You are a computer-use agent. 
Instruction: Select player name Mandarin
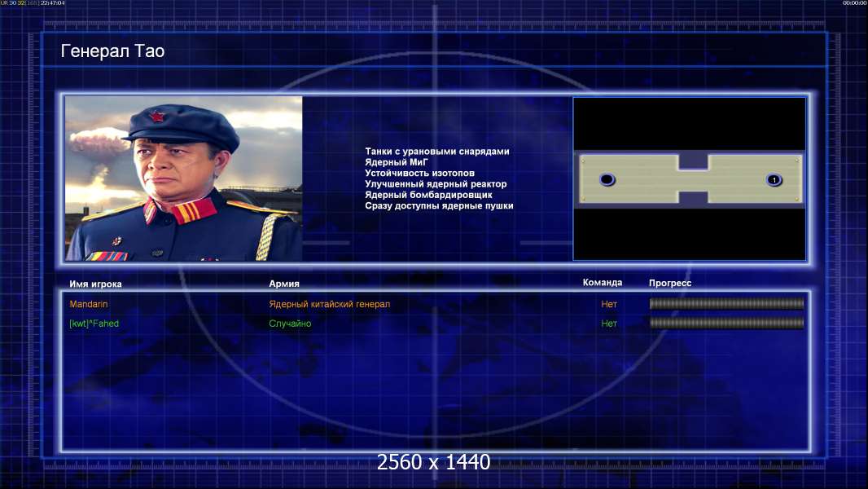(89, 304)
